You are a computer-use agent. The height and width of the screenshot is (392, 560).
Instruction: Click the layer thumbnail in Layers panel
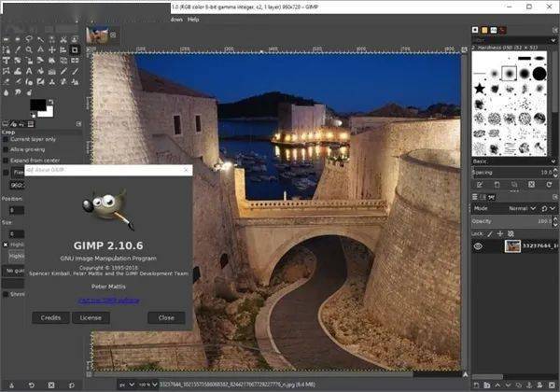pos(512,246)
